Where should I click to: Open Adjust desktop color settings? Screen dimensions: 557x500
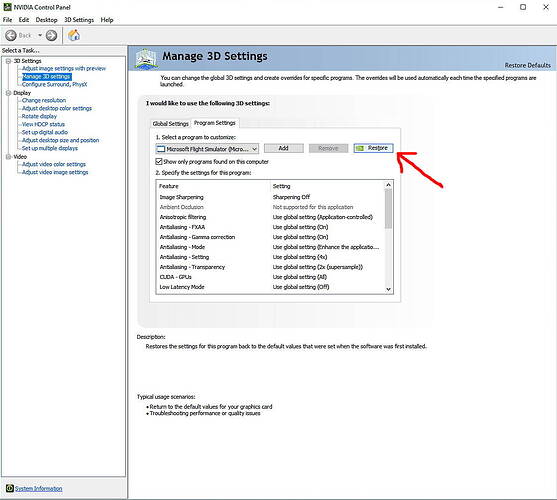pos(57,108)
